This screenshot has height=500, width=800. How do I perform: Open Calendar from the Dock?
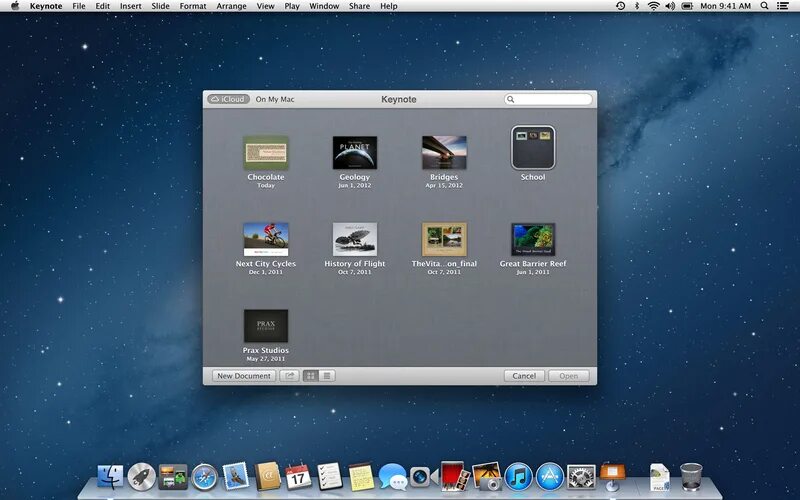298,476
